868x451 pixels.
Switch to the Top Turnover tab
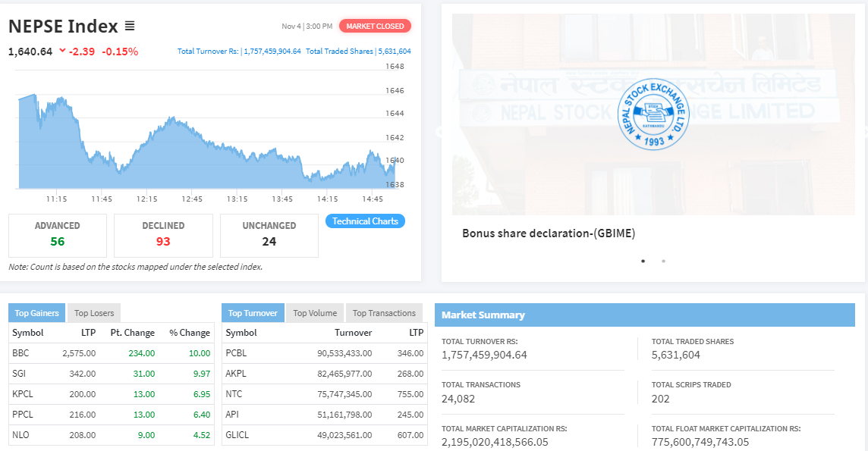pyautogui.click(x=253, y=313)
